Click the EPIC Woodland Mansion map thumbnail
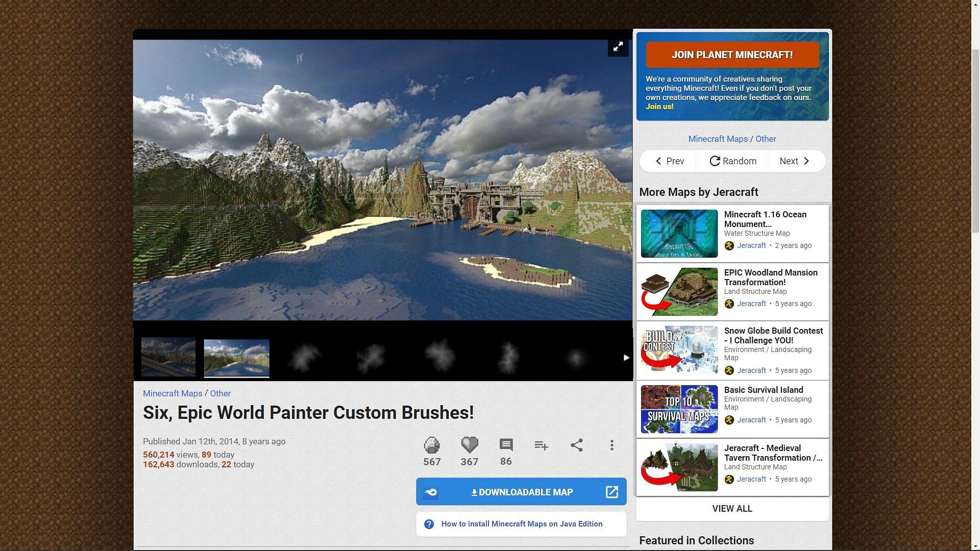 coord(678,291)
